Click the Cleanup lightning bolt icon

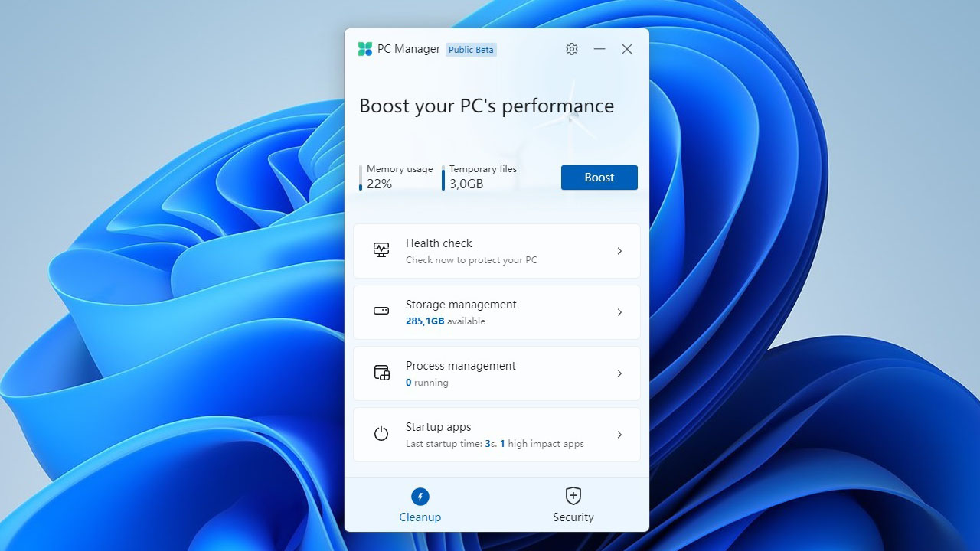click(420, 496)
